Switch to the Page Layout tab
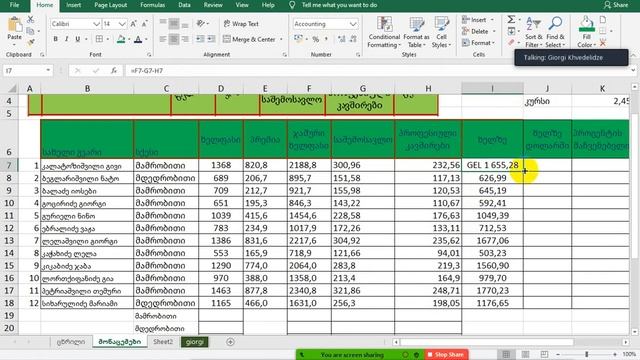The height and width of the screenshot is (360, 640). 111,5
